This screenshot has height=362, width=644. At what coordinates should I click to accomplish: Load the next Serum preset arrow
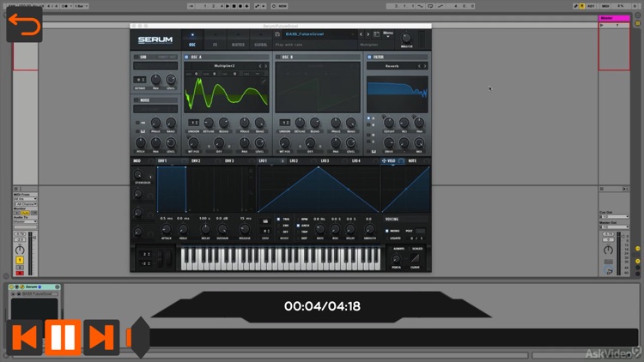tap(368, 34)
